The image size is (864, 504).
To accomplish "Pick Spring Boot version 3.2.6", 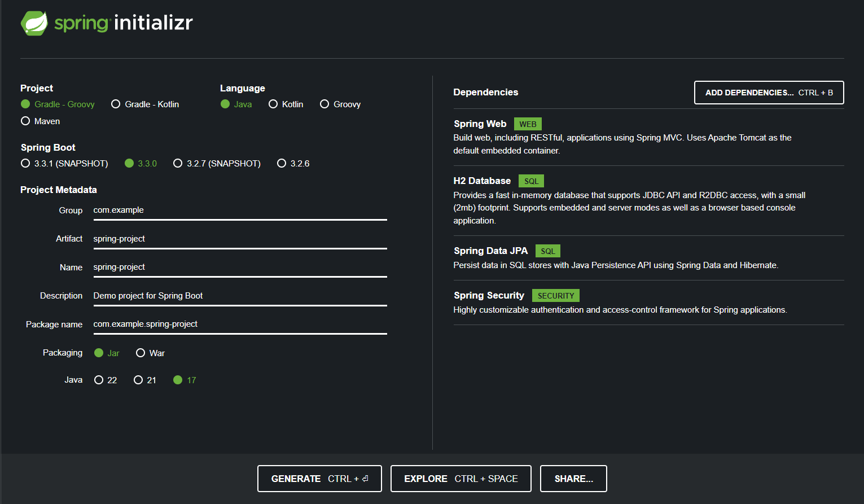I will (293, 164).
